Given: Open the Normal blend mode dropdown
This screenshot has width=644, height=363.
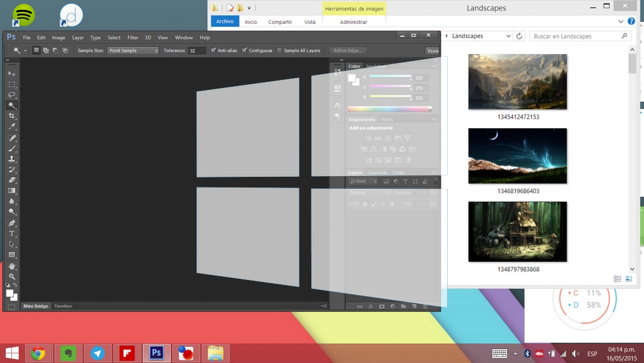Looking at the screenshot, I should (x=370, y=193).
